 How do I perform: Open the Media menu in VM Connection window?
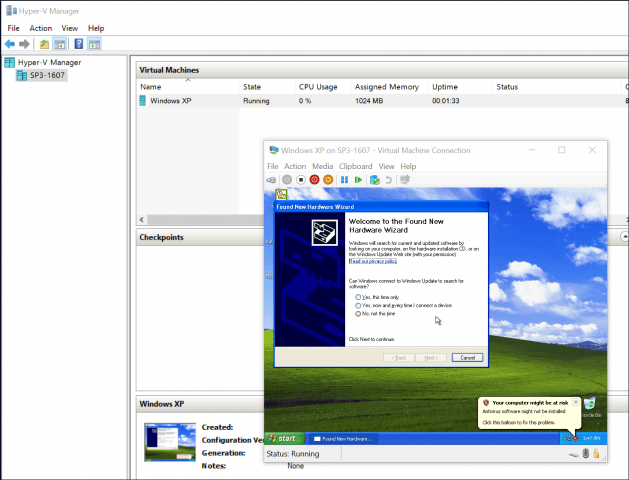(x=323, y=166)
